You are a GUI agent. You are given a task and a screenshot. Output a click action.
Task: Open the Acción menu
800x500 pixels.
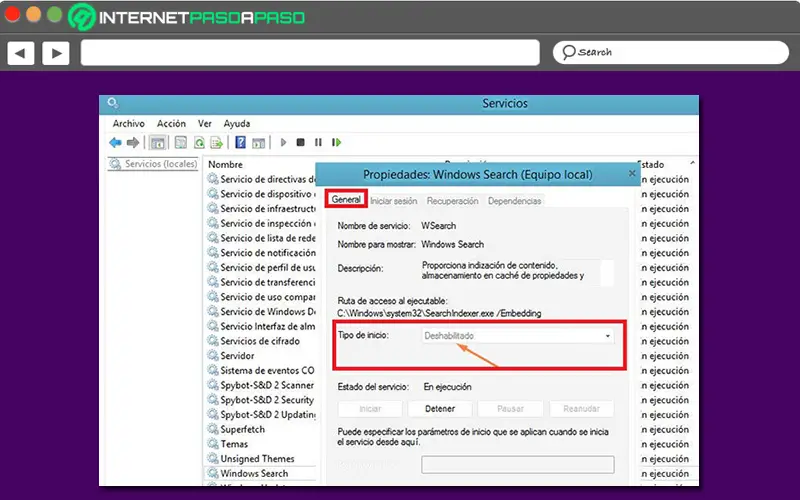(x=171, y=123)
